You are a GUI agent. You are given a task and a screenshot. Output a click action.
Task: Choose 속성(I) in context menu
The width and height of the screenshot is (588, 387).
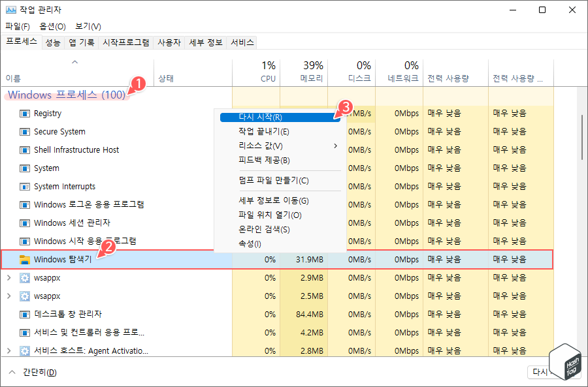click(x=280, y=244)
